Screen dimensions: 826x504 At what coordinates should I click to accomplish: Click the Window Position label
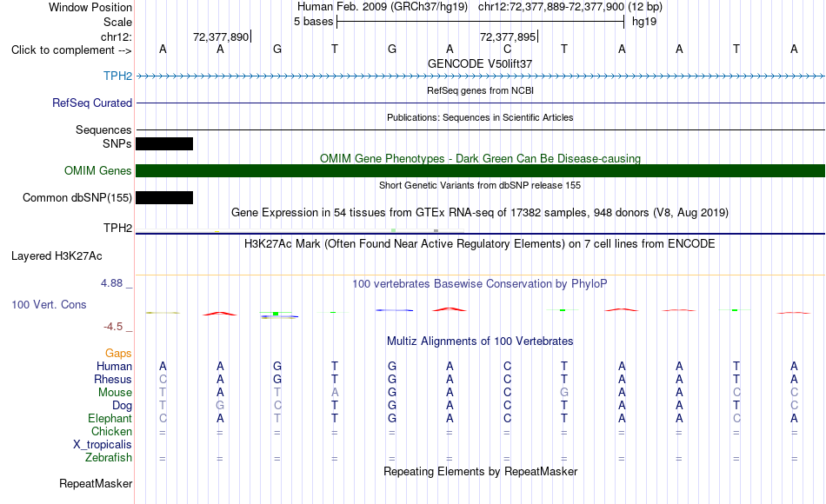[90, 7]
